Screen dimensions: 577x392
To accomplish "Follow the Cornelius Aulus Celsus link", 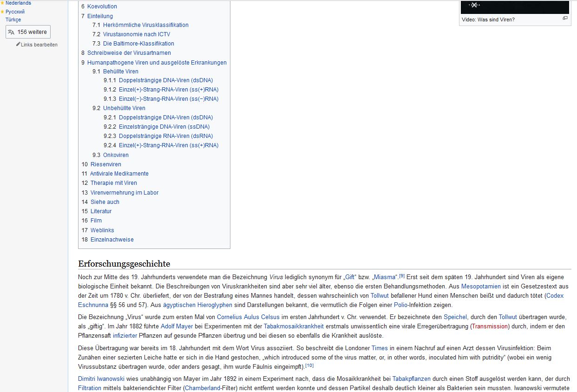I will [248, 317].
